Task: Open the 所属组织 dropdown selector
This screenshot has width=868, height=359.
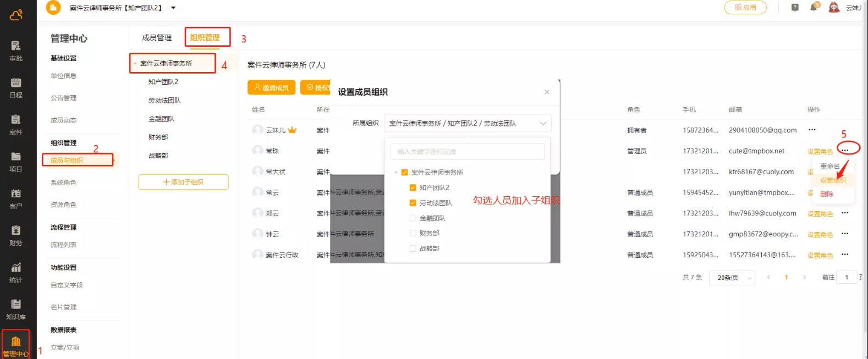Action: 467,124
